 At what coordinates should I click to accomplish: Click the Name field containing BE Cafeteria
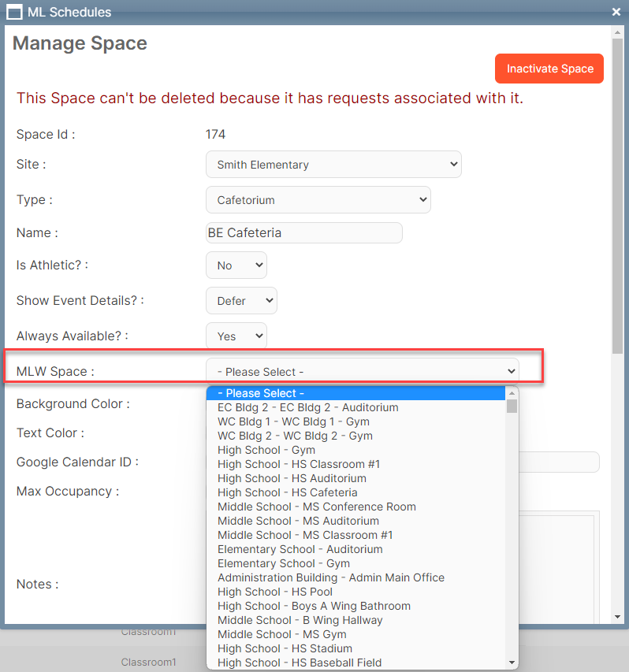pos(303,233)
